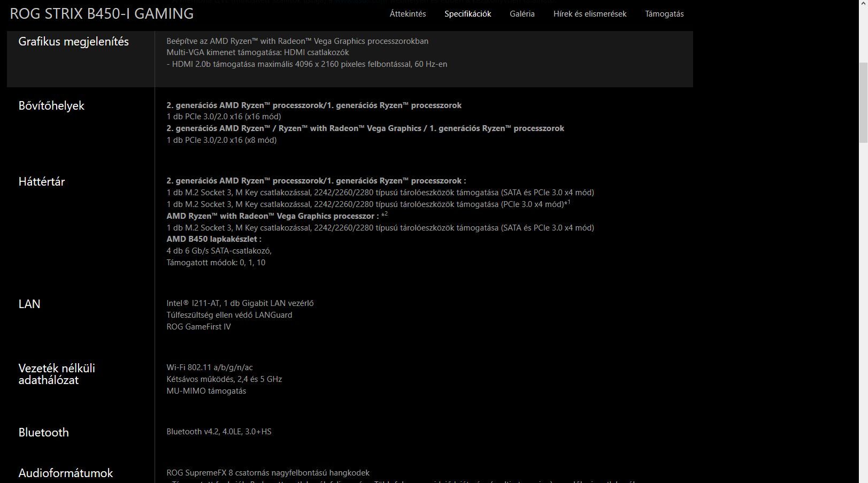Image resolution: width=868 pixels, height=483 pixels.
Task: Click the HDMI 2.0b támogatása line
Action: pyautogui.click(x=307, y=64)
